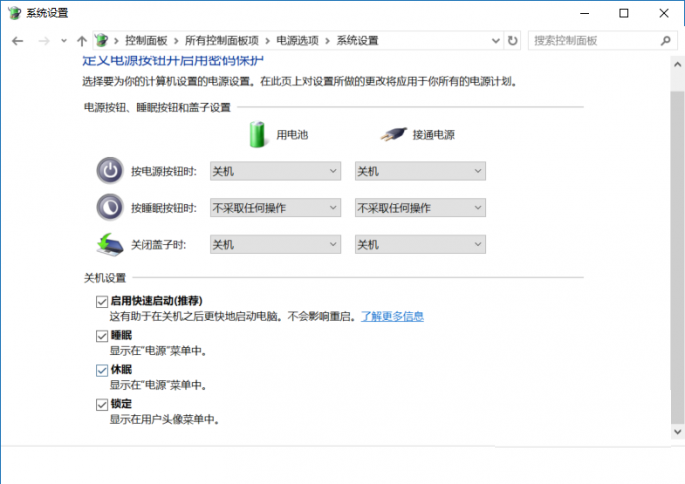Go up one level with up arrow
Screen dimensions: 685x484
(82, 41)
